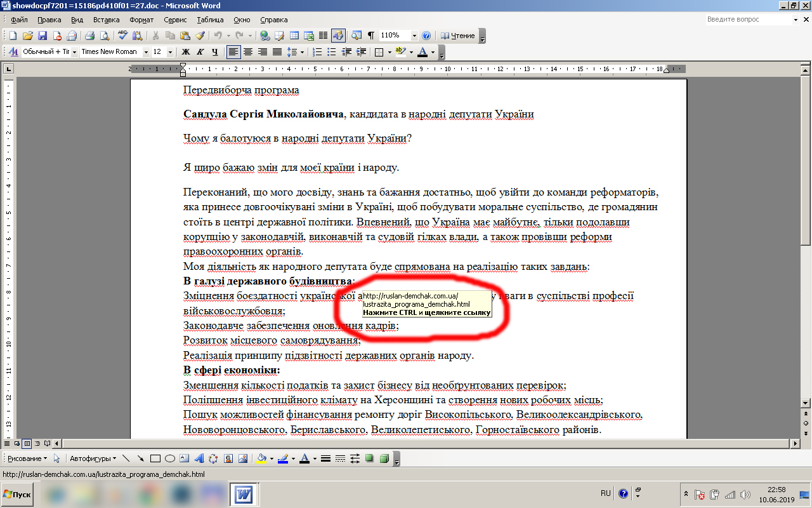
Task: Open the Правка menu
Action: [49, 20]
